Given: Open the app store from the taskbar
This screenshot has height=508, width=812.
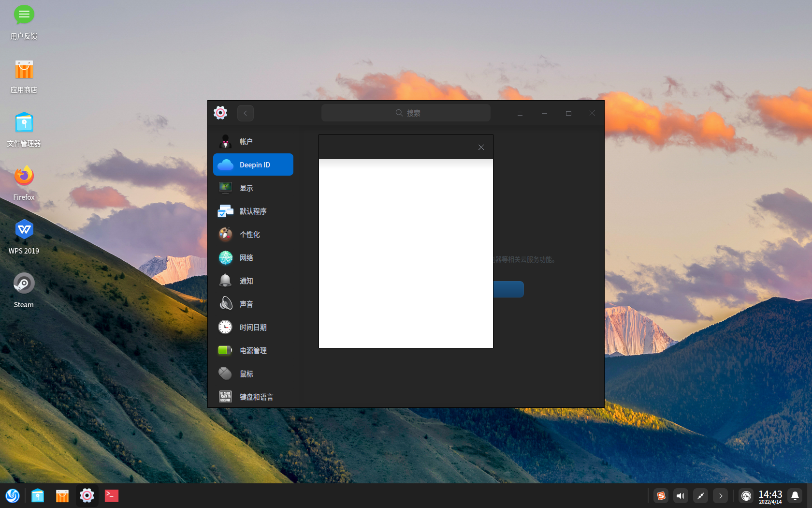Looking at the screenshot, I should 62,496.
